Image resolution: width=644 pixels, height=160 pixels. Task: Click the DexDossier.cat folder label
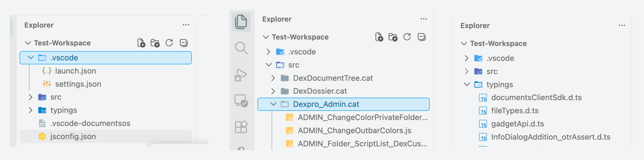click(x=320, y=91)
